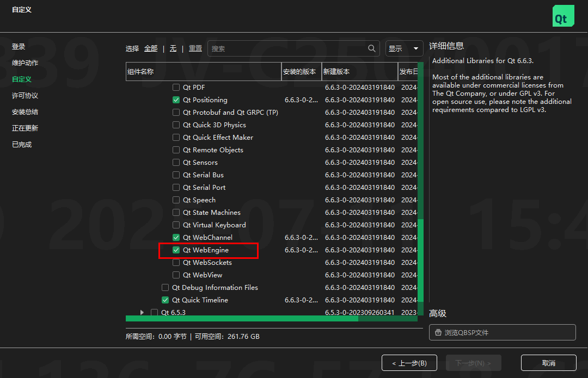This screenshot has height=378, width=588.
Task: Check the Qt Virtual Keyboard component
Action: 176,225
